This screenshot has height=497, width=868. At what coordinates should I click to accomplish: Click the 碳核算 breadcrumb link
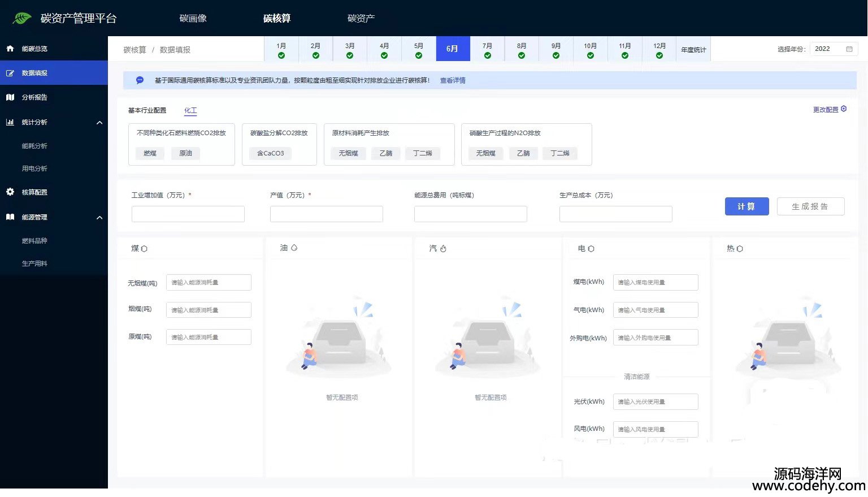[134, 50]
